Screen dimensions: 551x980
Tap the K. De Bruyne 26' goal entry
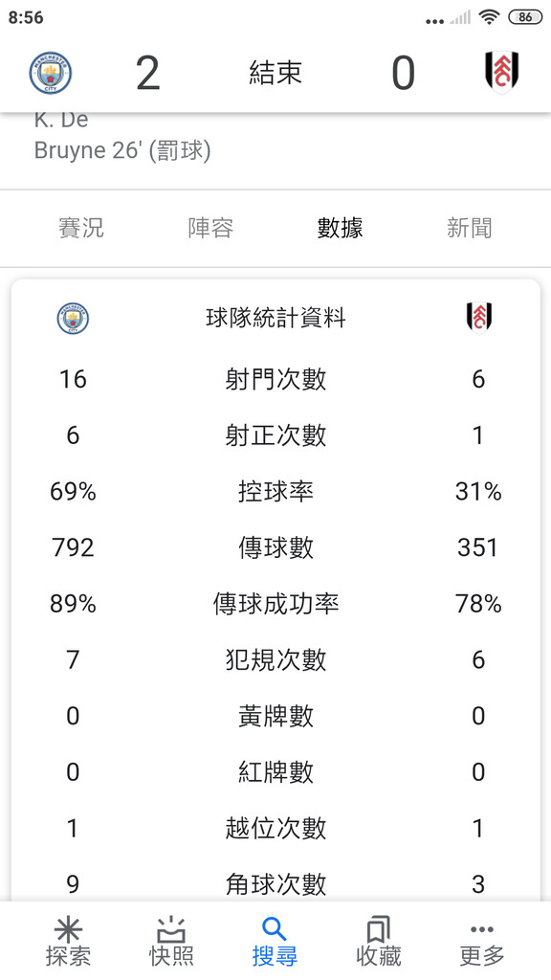coord(122,135)
